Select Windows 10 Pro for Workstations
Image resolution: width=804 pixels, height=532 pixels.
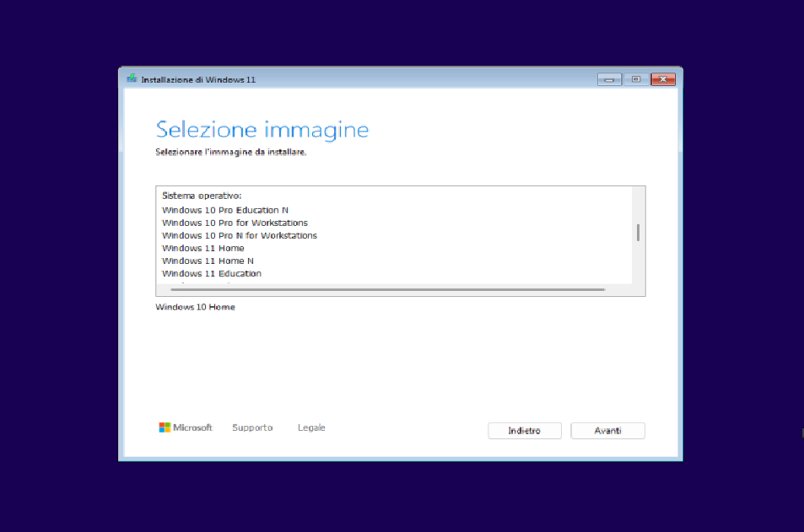pos(235,223)
